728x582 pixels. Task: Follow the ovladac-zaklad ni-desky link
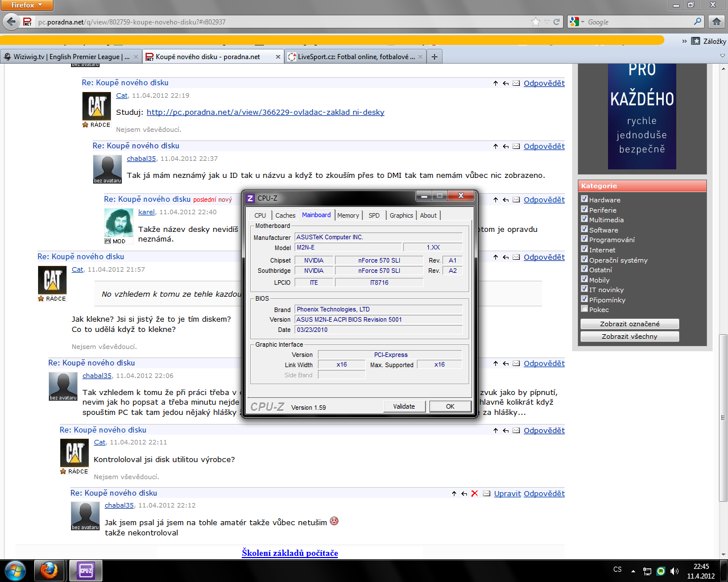[x=266, y=112]
